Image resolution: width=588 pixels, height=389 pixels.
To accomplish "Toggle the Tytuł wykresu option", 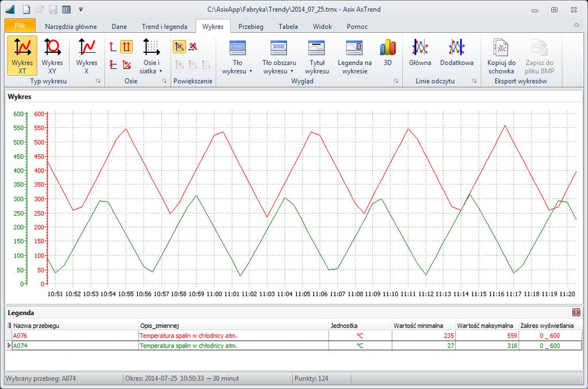I will pos(317,56).
